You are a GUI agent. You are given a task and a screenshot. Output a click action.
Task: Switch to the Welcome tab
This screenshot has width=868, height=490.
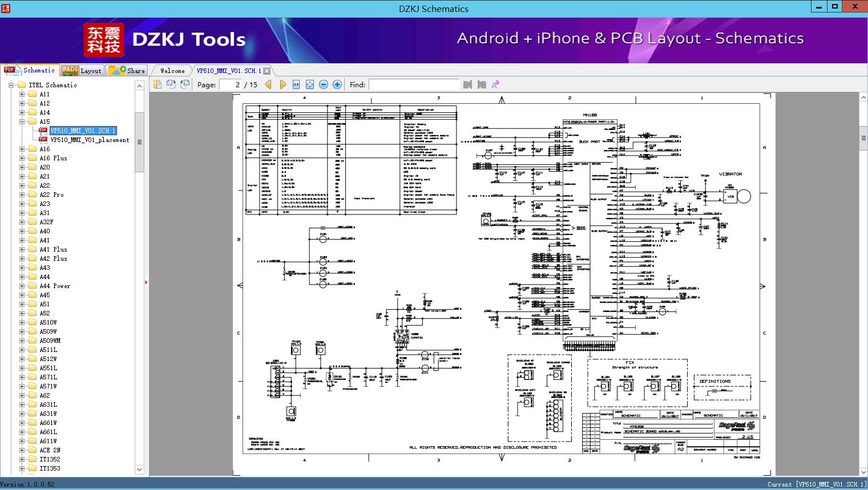[172, 71]
